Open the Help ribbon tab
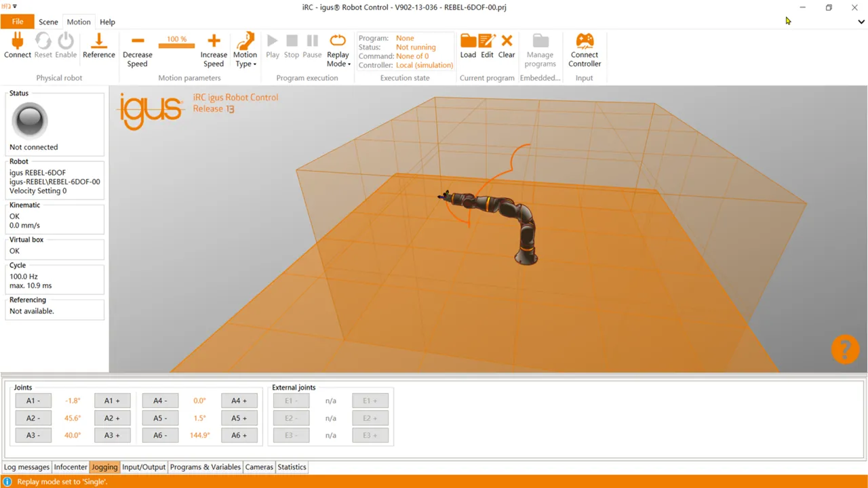868x488 pixels. point(107,22)
